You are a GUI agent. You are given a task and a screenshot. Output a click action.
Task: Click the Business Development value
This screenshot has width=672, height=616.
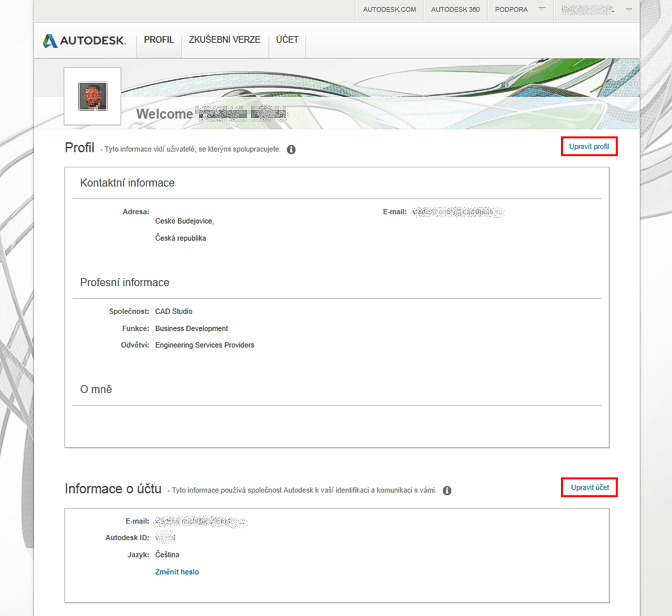coord(192,328)
